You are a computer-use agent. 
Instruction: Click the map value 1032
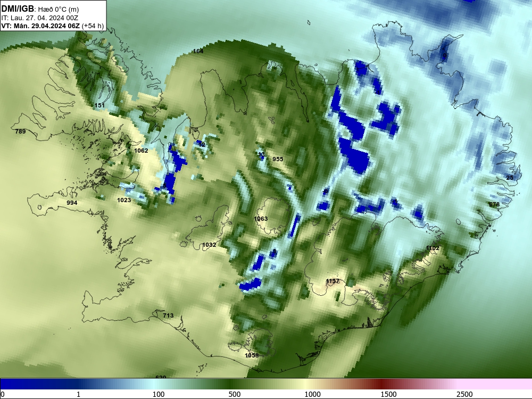coord(209,245)
